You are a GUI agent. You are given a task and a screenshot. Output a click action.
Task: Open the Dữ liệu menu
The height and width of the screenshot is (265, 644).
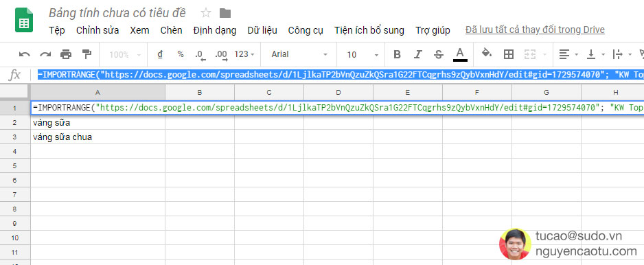coord(262,30)
